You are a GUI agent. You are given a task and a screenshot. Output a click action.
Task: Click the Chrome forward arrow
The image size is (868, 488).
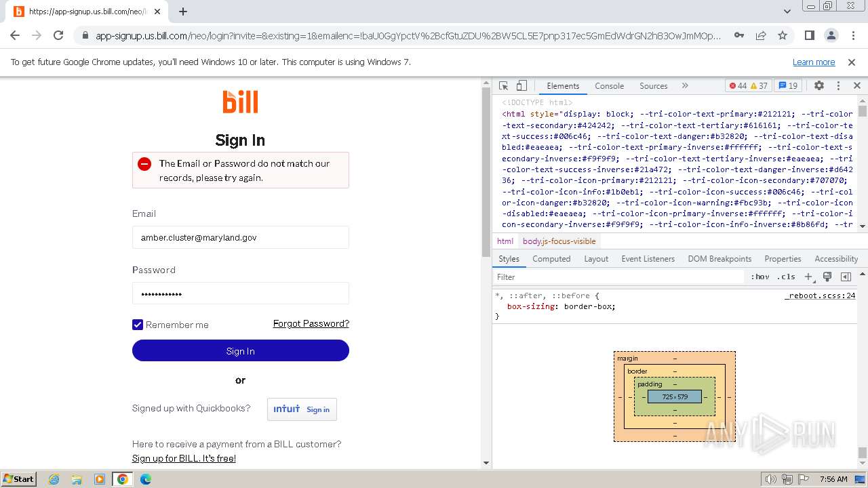(x=37, y=35)
